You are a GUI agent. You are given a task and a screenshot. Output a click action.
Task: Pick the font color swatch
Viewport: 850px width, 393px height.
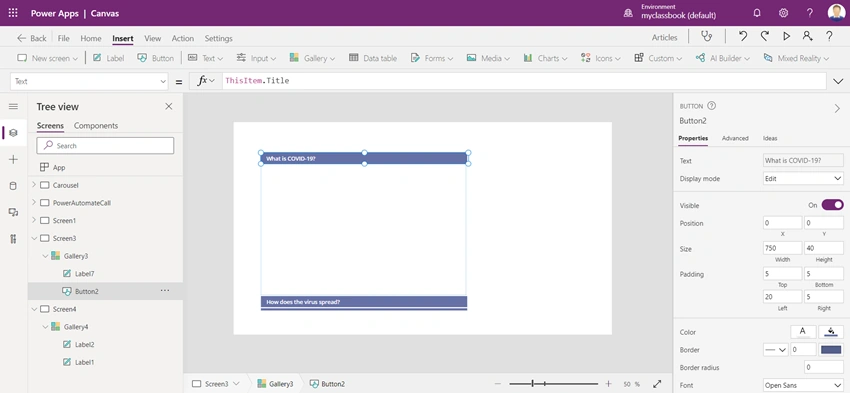(x=803, y=332)
